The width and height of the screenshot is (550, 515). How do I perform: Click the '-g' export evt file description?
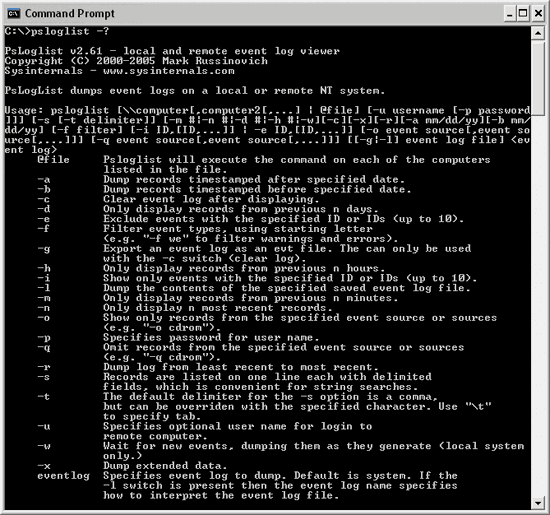tap(287, 253)
